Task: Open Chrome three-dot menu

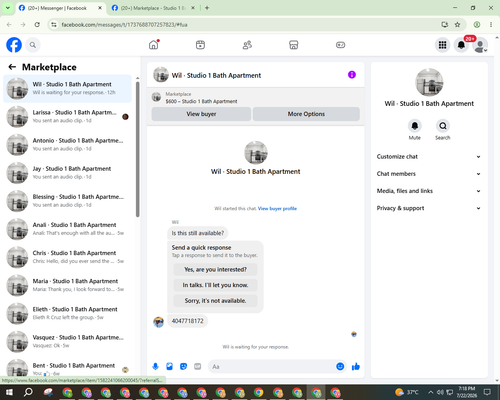Action: point(491,25)
